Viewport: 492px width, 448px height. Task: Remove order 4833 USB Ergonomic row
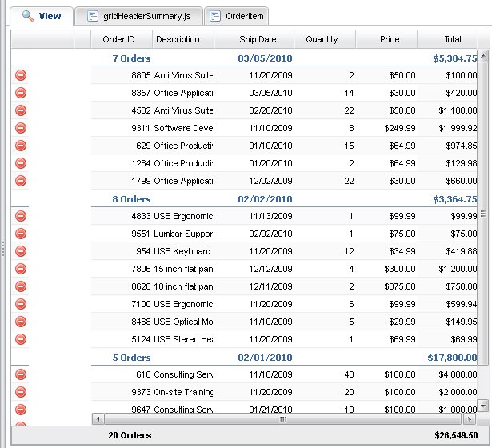[x=21, y=216]
